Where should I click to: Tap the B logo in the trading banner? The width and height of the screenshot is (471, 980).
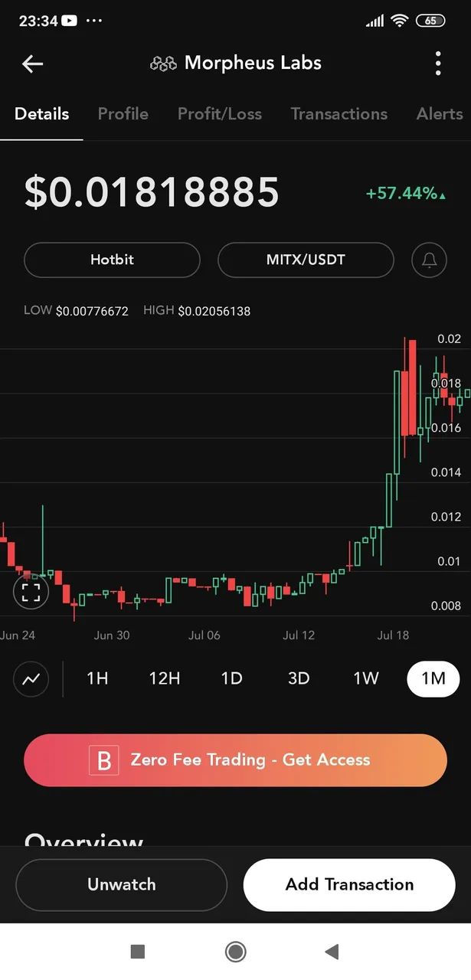click(105, 760)
